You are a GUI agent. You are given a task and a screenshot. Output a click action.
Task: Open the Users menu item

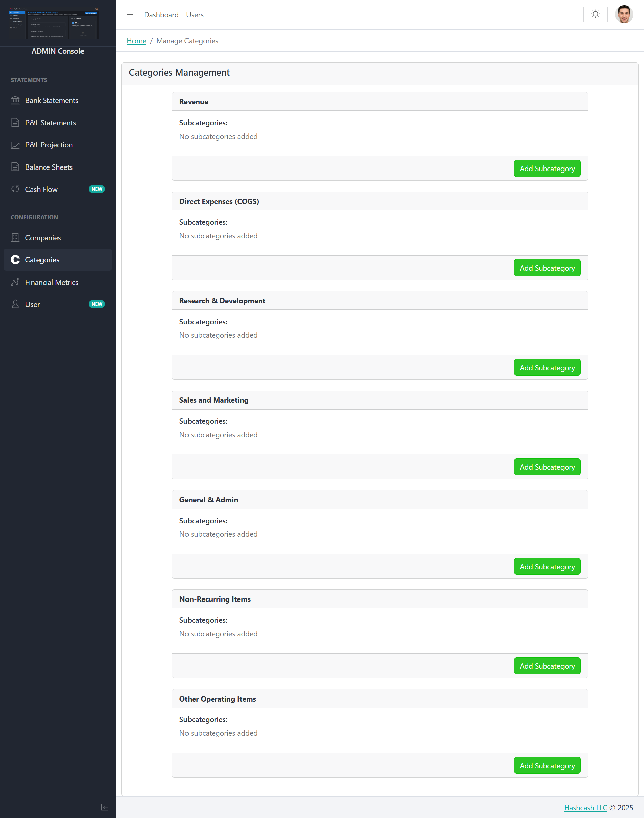tap(195, 15)
